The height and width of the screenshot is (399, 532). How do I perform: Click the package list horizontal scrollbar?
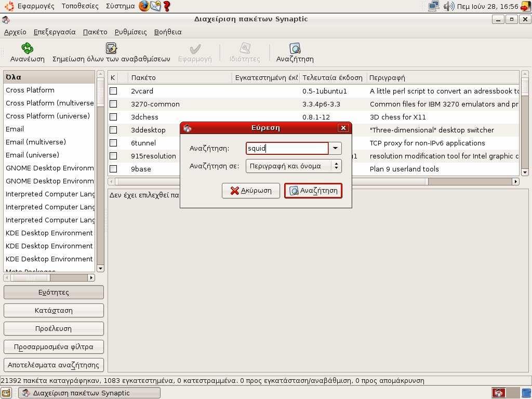pos(313,181)
